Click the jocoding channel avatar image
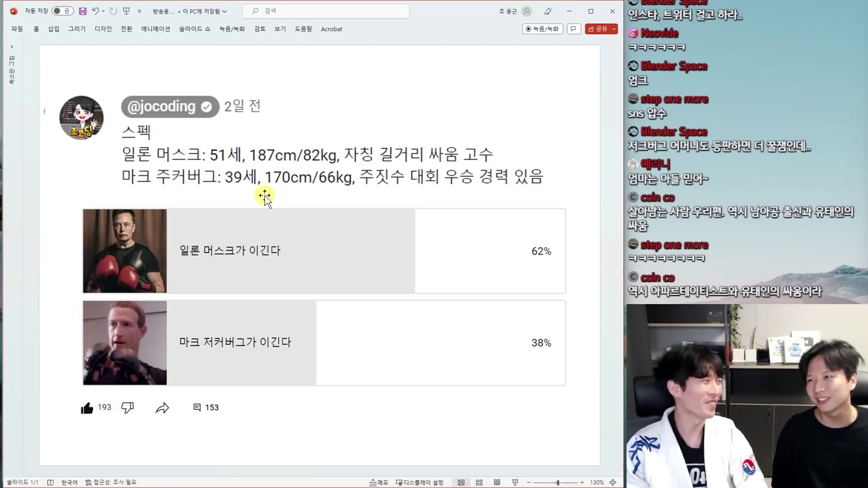The height and width of the screenshot is (488, 868). pyautogui.click(x=81, y=117)
